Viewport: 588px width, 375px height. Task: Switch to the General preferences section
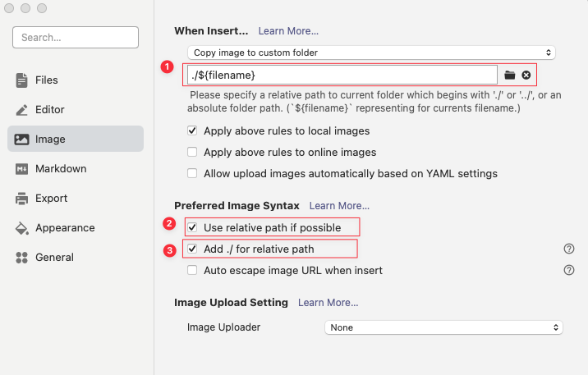click(x=54, y=258)
